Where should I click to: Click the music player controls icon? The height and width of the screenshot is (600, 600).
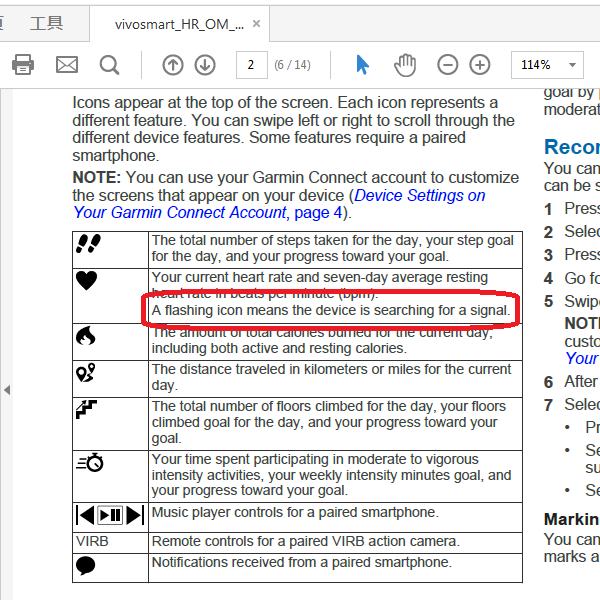(110, 515)
